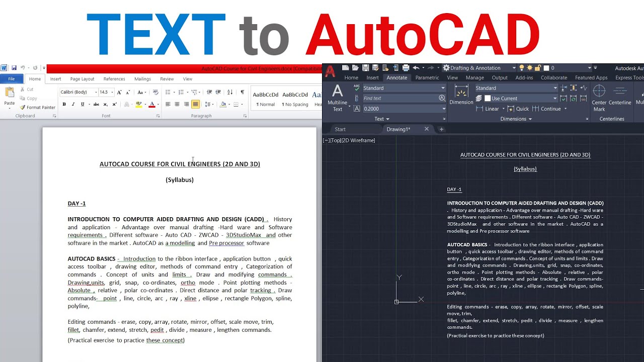
Task: Sort paragraph icon in Word
Action: [230, 92]
